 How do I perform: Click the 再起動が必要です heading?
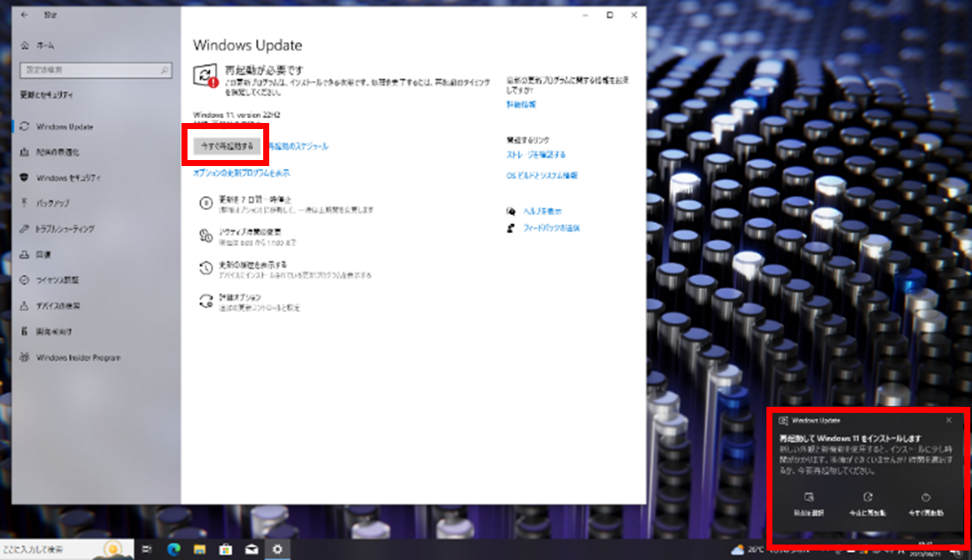264,70
